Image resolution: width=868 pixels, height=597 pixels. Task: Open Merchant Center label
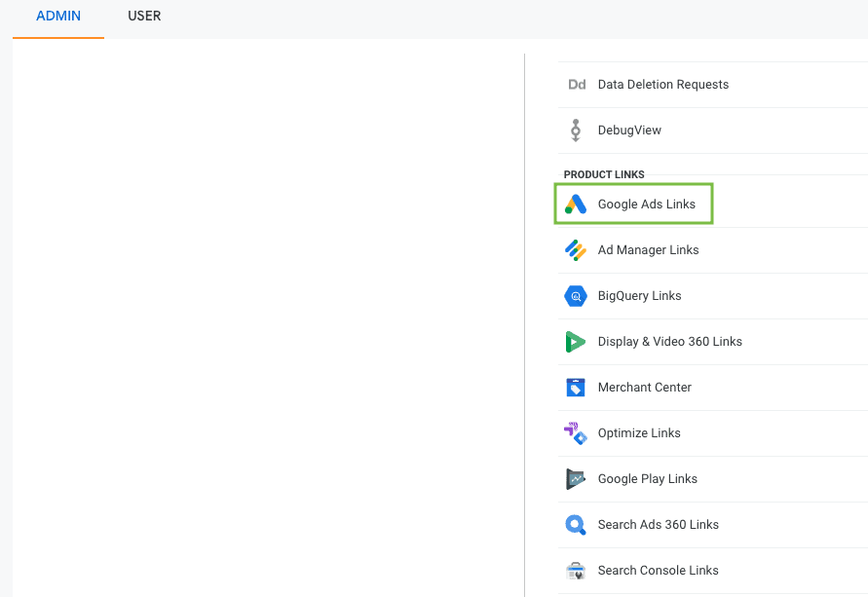coord(644,388)
